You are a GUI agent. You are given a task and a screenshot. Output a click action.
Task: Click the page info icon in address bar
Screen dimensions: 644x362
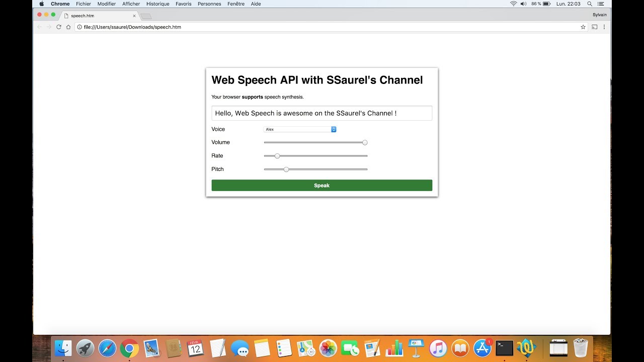[79, 27]
